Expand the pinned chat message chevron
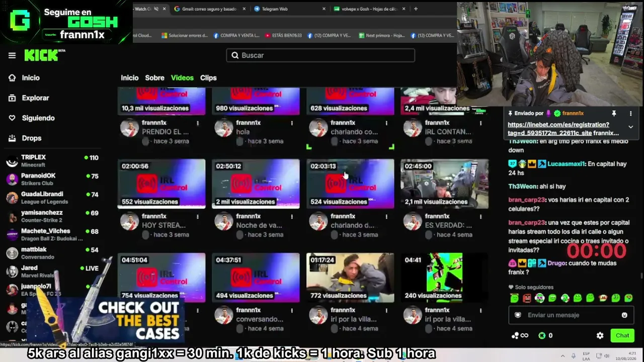Viewport: 644px width, 362px height. pos(630,127)
